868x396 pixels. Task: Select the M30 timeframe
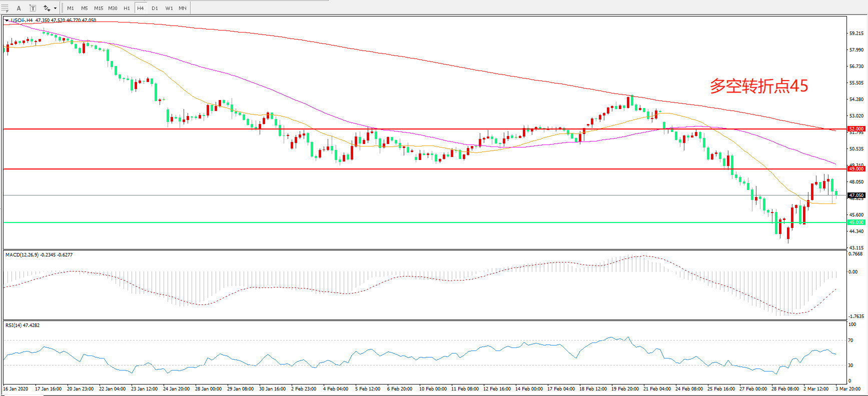113,8
